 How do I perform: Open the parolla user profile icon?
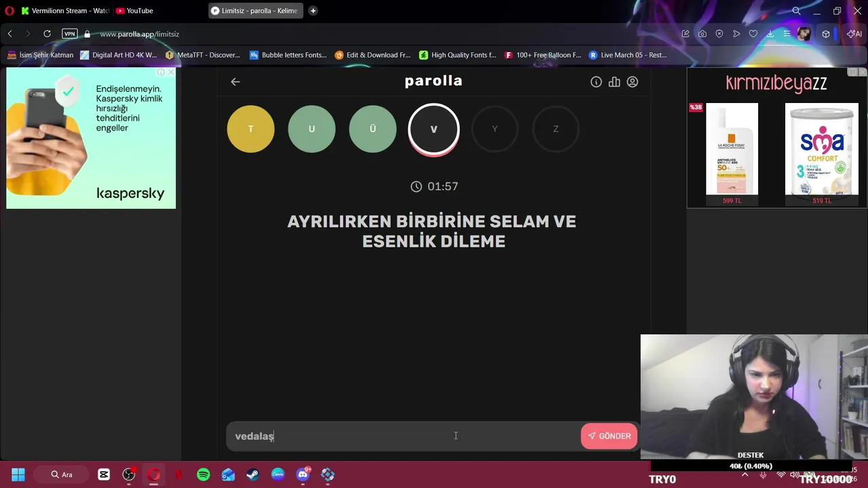(633, 81)
